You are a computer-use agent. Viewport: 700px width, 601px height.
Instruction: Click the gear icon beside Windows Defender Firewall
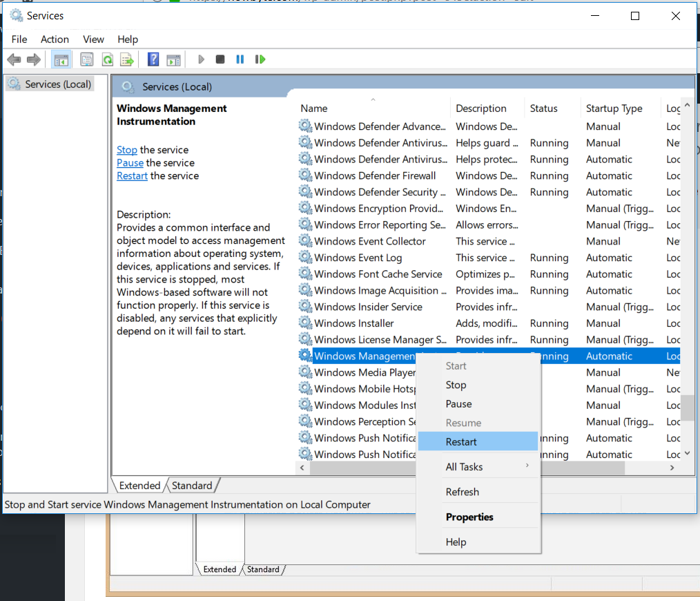click(305, 175)
